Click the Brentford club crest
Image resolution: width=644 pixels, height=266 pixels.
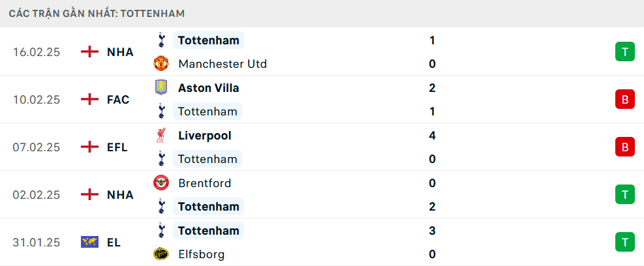click(x=161, y=183)
